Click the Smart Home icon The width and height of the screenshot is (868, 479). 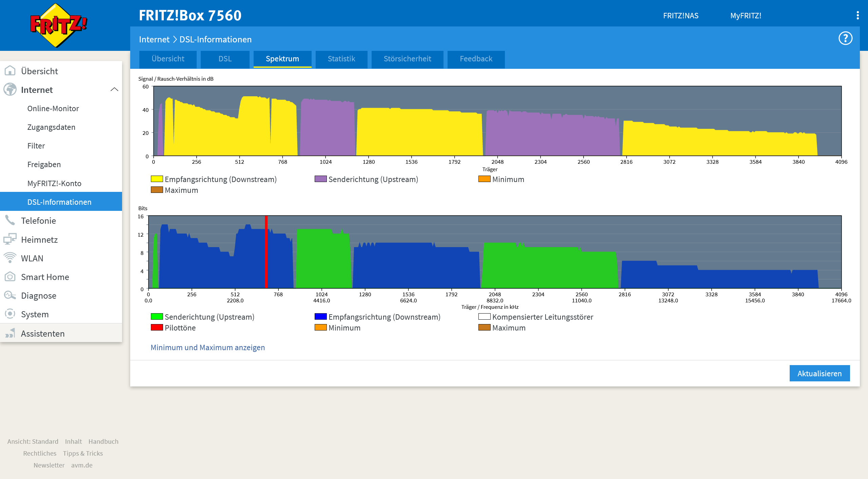click(x=10, y=277)
